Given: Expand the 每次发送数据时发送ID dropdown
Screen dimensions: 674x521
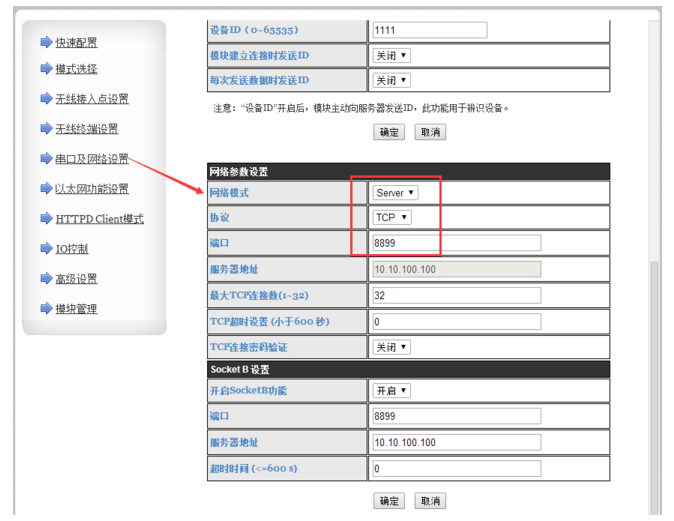Looking at the screenshot, I should coord(391,80).
